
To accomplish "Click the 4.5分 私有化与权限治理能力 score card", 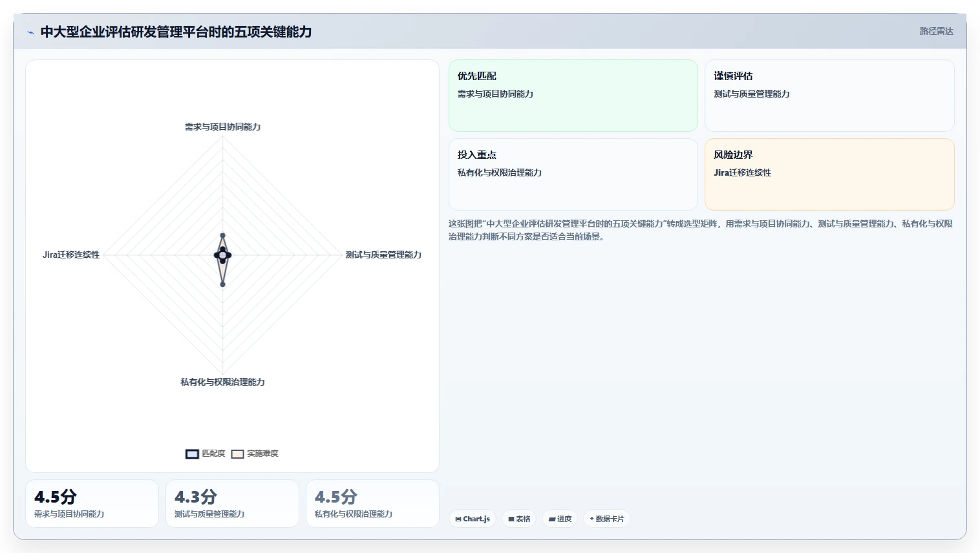I will (x=372, y=503).
